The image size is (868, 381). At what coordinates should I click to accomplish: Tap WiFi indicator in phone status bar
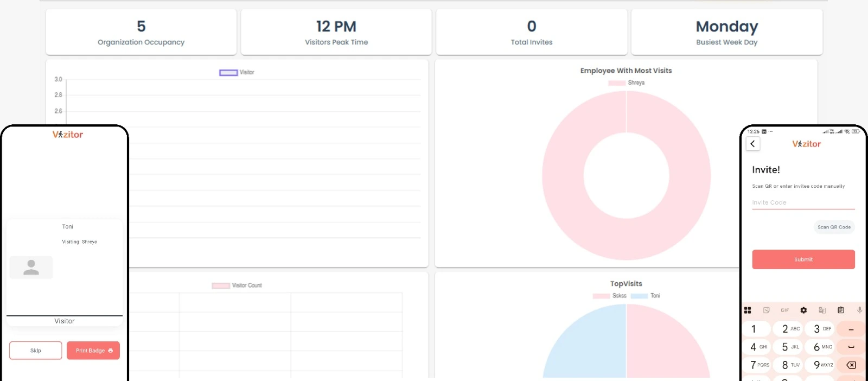coord(847,131)
